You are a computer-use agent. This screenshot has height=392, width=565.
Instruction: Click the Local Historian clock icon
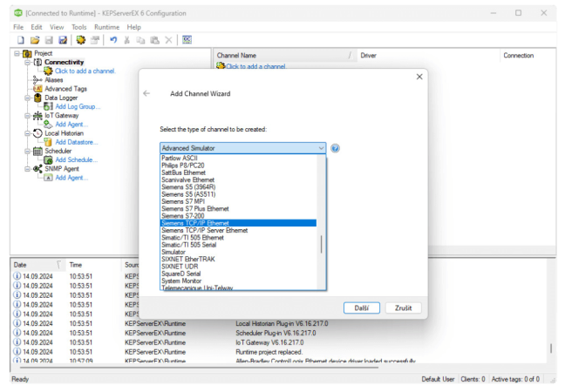point(37,133)
